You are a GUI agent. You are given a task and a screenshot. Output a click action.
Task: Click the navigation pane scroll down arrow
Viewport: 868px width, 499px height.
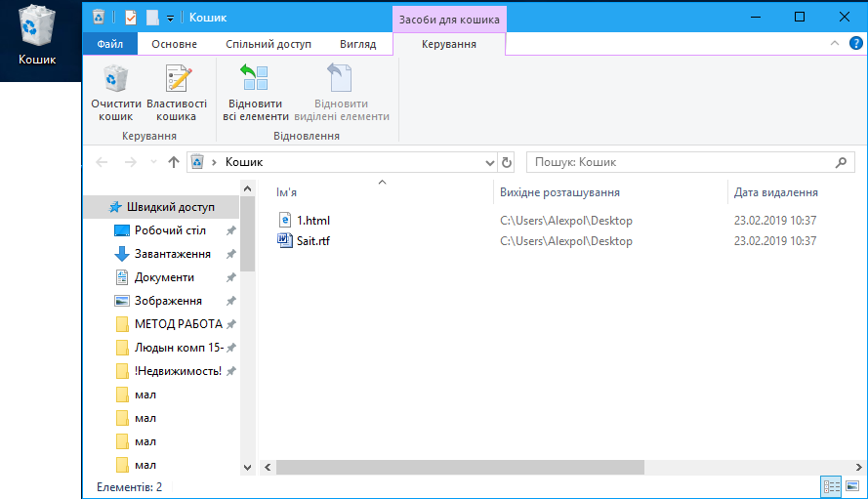click(247, 468)
